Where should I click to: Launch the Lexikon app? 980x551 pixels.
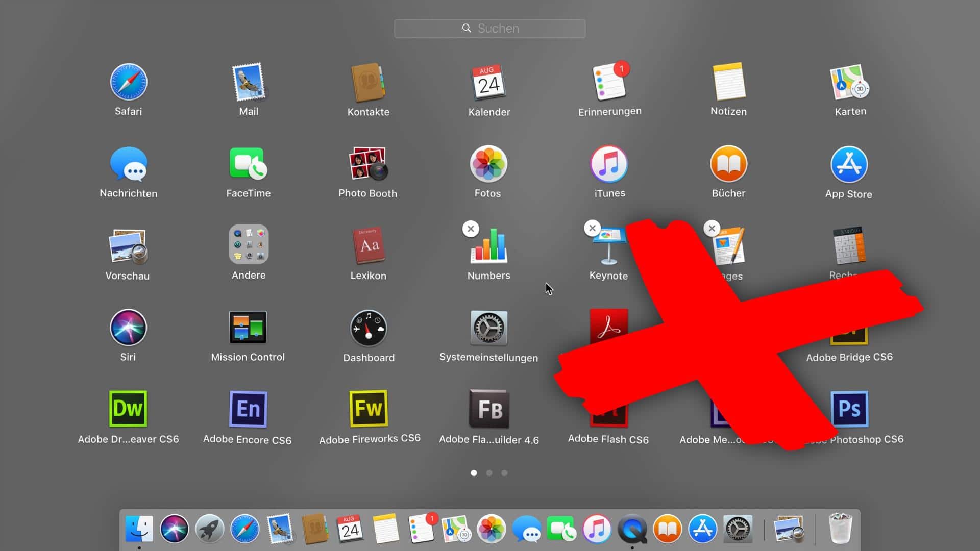pos(369,246)
